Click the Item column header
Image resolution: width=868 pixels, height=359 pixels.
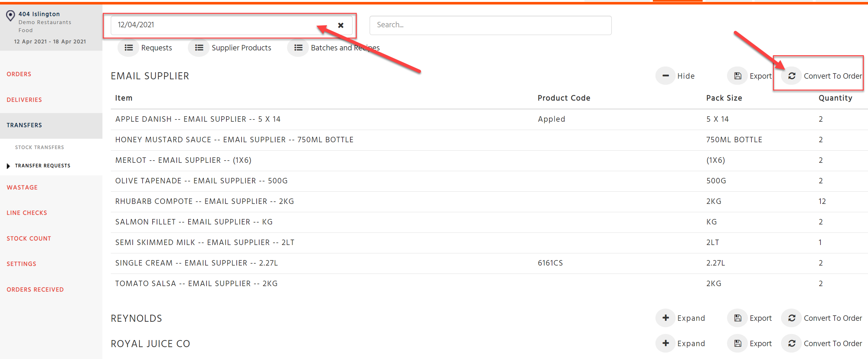click(x=124, y=98)
